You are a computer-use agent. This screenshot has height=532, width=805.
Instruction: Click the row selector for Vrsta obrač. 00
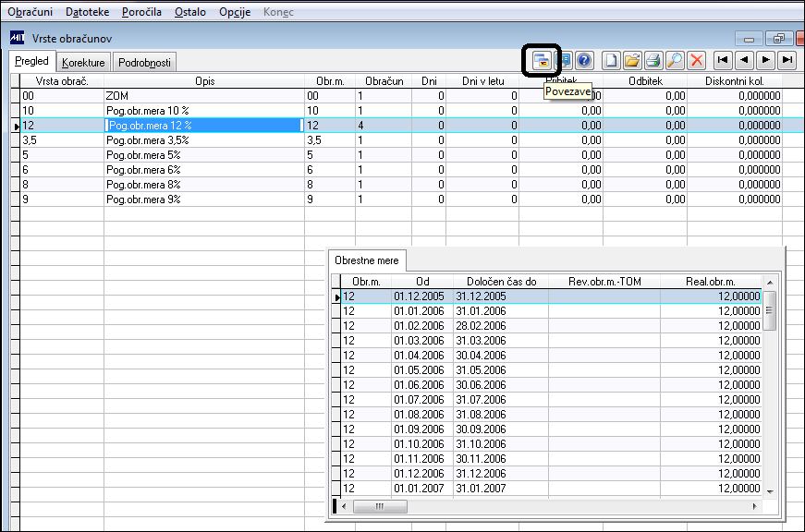(x=16, y=96)
